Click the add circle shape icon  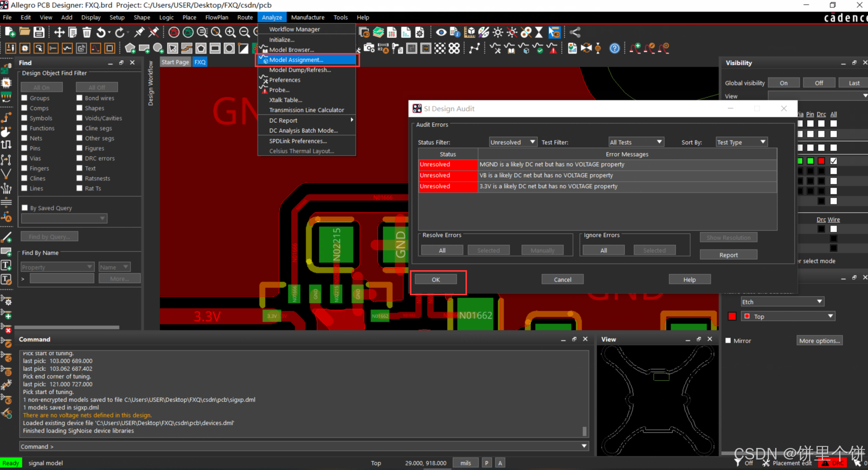158,48
